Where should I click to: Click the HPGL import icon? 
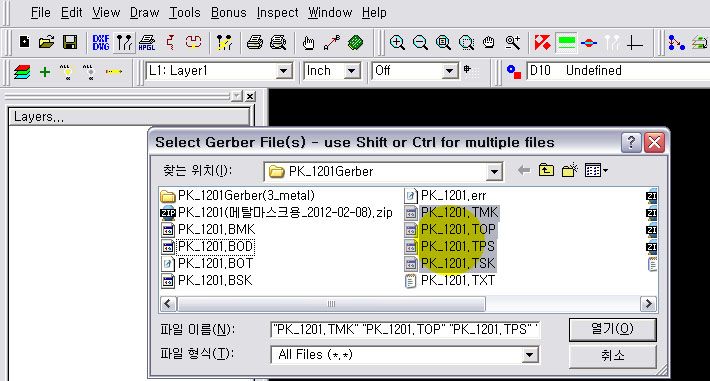(147, 43)
